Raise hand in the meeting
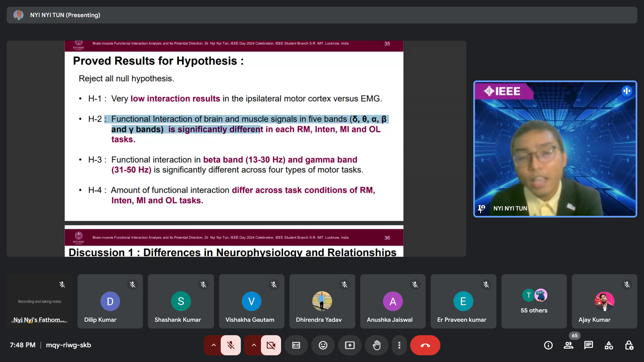Image resolution: width=644 pixels, height=362 pixels. tap(377, 345)
